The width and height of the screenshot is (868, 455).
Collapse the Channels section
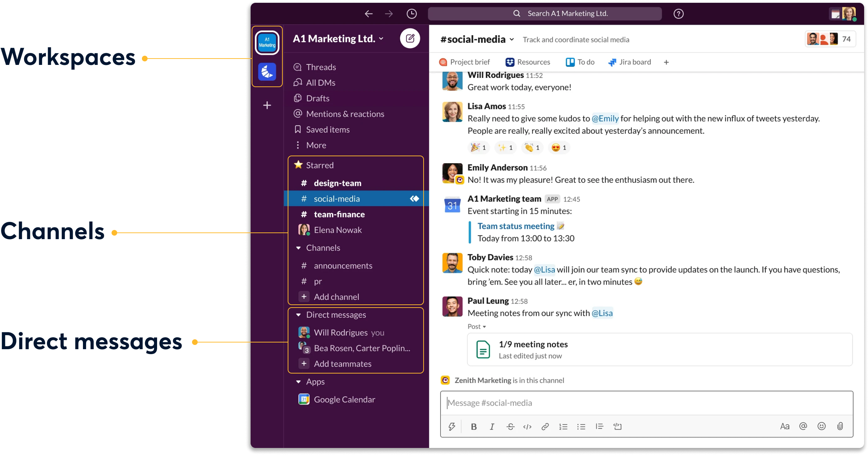pos(298,248)
